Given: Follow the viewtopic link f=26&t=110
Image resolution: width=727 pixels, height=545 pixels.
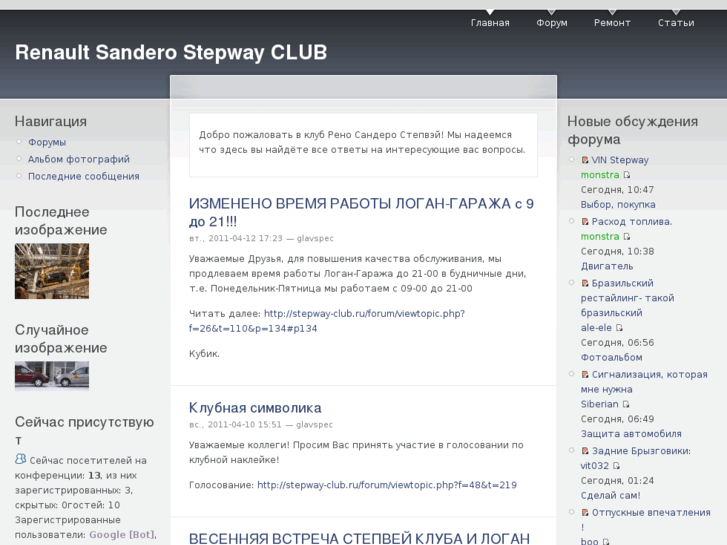Looking at the screenshot, I should click(326, 321).
